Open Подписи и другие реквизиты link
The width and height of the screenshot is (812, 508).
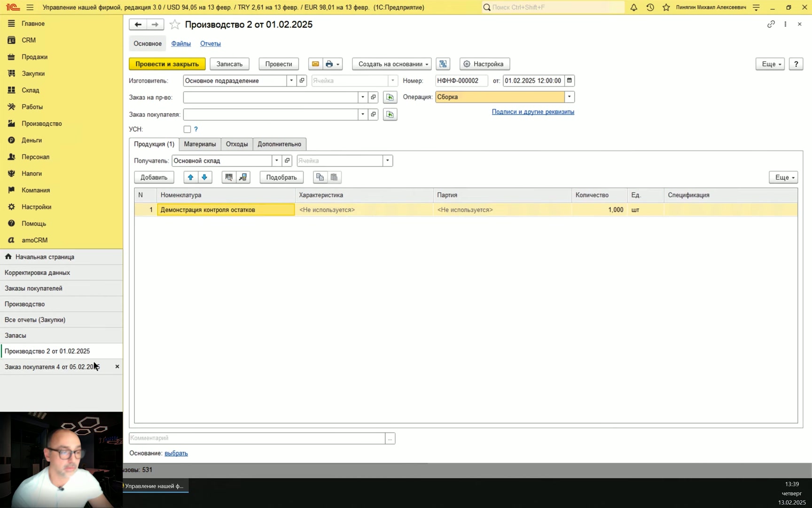tap(533, 112)
